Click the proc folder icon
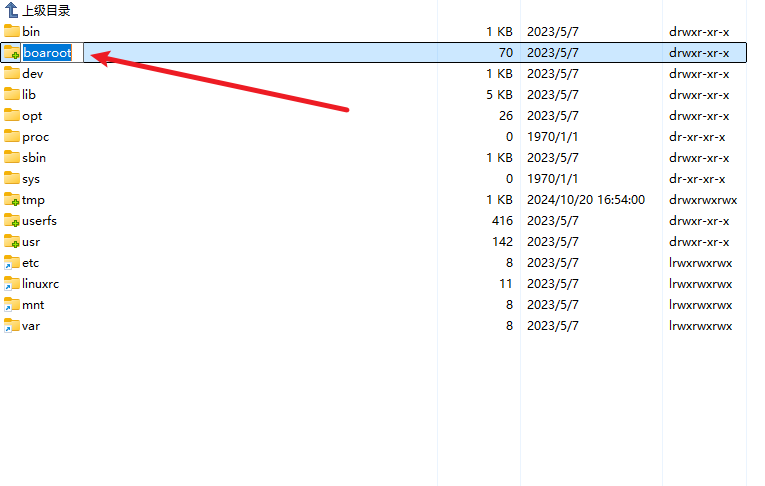765x486 pixels. tap(11, 136)
